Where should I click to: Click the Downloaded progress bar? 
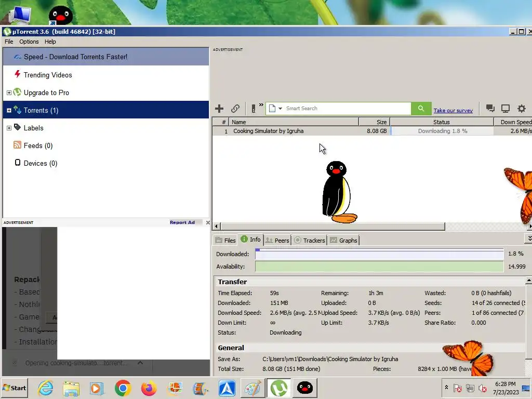379,254
